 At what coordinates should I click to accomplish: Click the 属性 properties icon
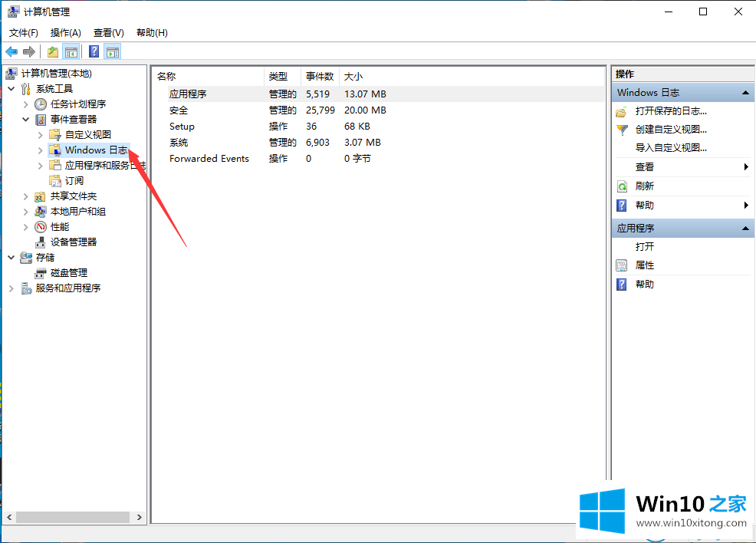pos(622,265)
